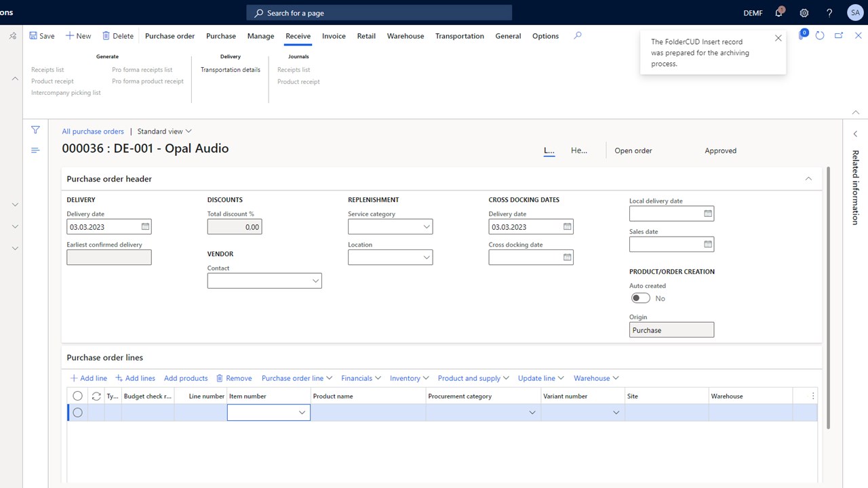Viewport: 868px width, 488px height.
Task: Click DEMF company selector
Action: point(753,13)
